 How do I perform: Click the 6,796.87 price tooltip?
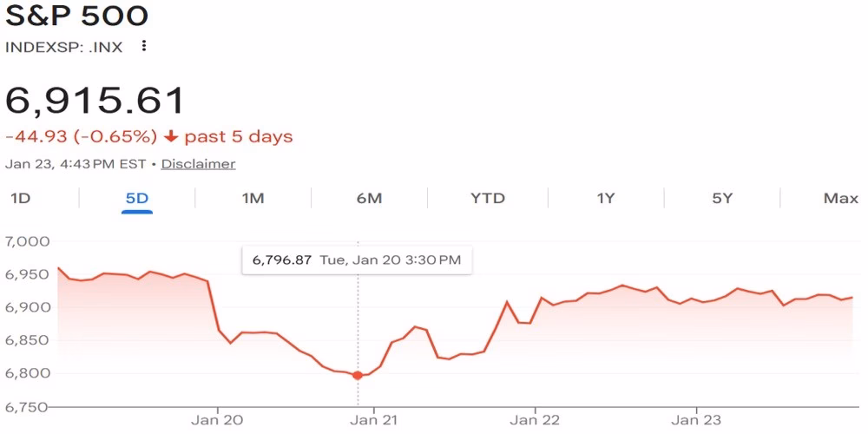356,260
